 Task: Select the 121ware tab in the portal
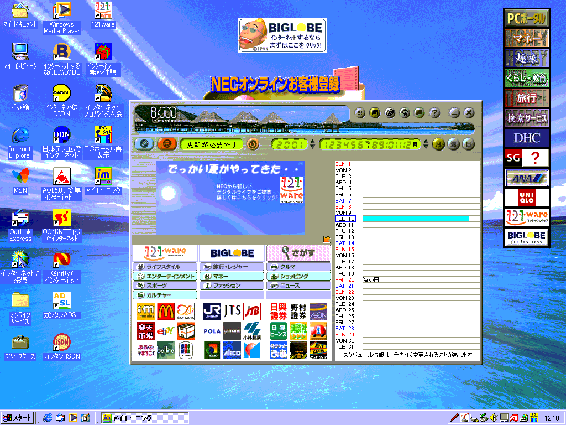click(165, 253)
